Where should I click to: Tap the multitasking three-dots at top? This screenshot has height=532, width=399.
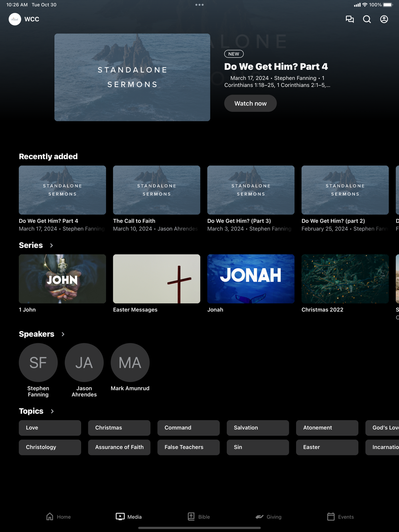coord(199,5)
